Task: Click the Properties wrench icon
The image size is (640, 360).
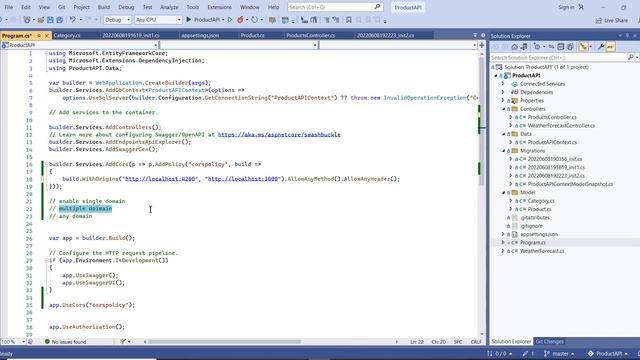Action: coord(601,47)
